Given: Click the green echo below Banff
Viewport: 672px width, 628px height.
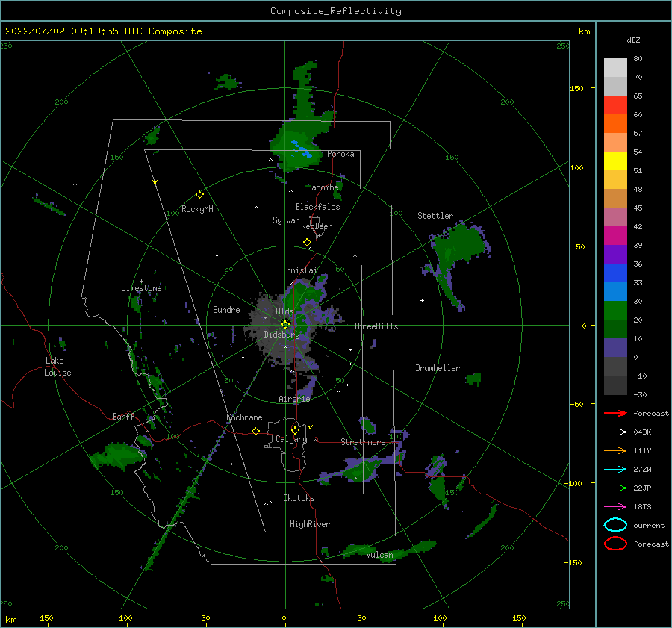Looking at the screenshot, I should click(x=118, y=456).
